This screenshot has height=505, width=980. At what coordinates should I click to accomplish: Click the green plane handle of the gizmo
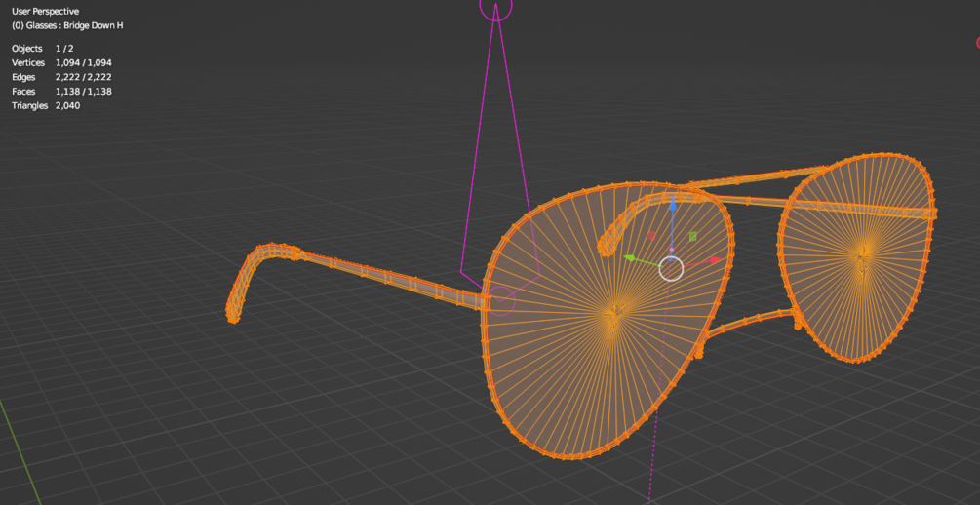pos(692,236)
